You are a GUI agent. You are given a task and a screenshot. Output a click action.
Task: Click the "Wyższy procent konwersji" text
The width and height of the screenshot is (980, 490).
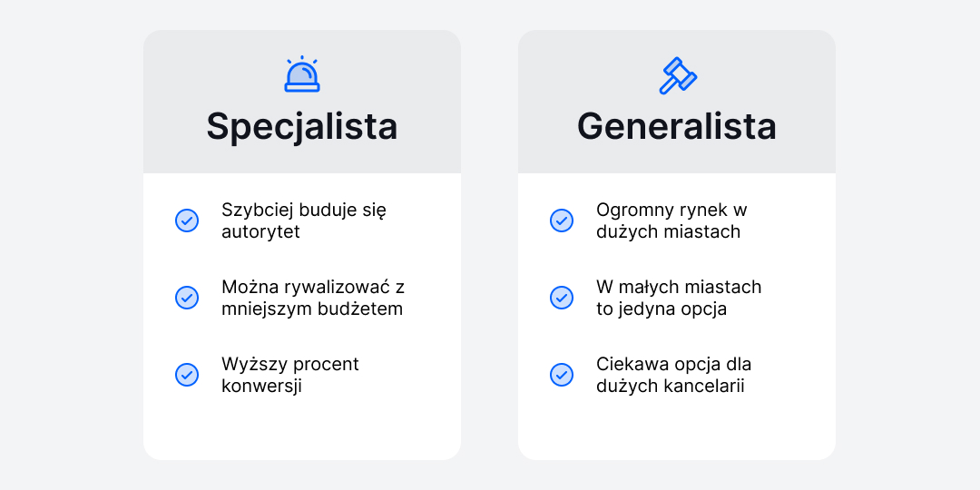coord(289,375)
